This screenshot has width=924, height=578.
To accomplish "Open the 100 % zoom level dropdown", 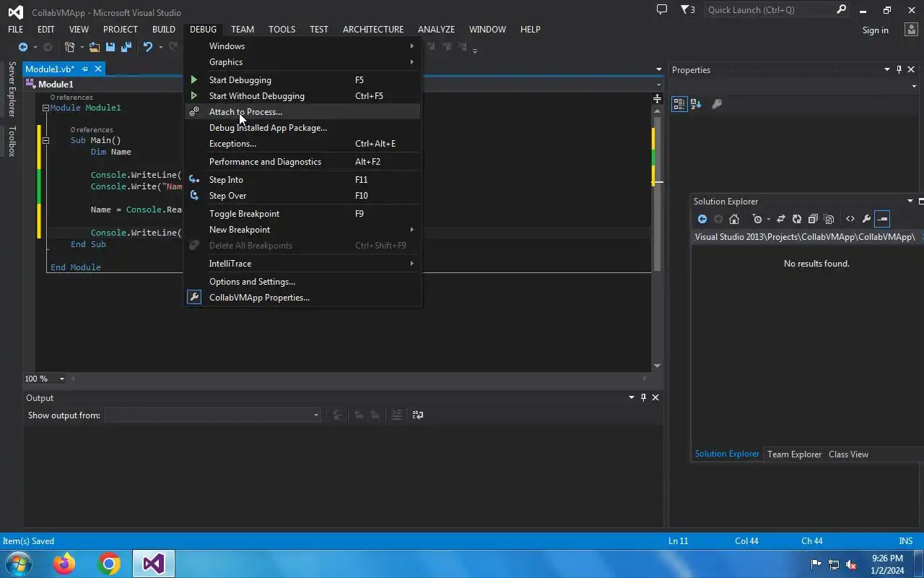I will tap(62, 379).
